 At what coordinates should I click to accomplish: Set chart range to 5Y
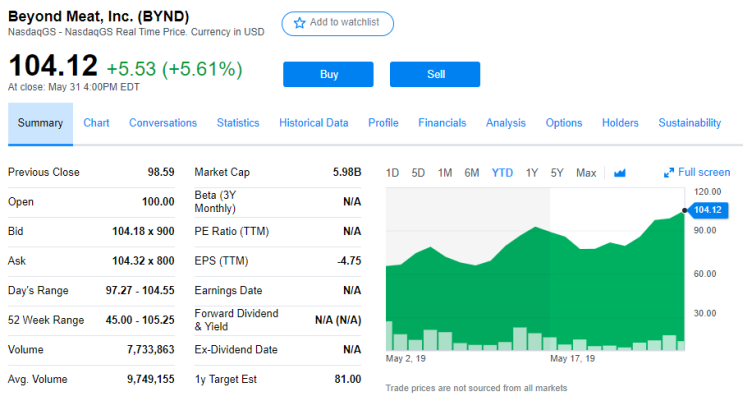[557, 173]
